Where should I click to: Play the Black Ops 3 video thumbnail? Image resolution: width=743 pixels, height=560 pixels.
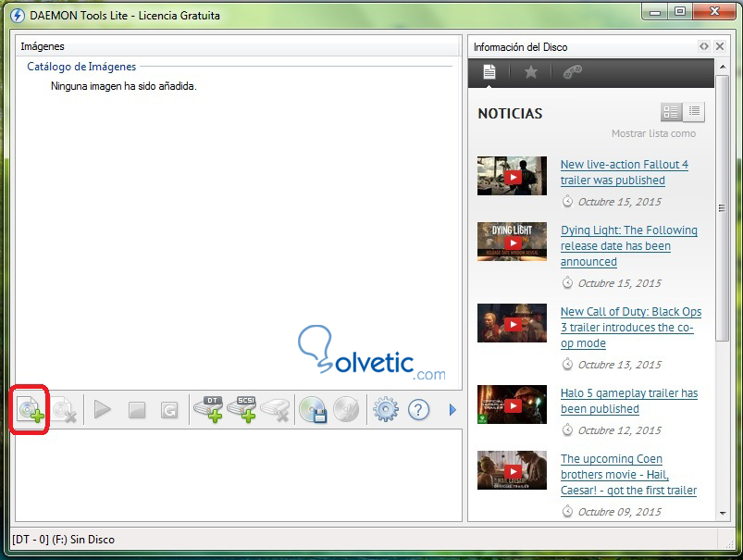coord(513,324)
